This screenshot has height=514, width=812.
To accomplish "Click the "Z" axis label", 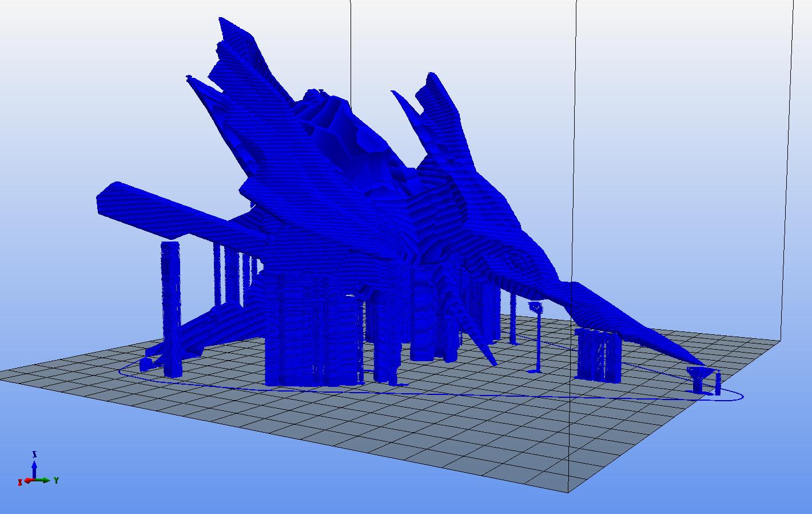I will click(35, 454).
